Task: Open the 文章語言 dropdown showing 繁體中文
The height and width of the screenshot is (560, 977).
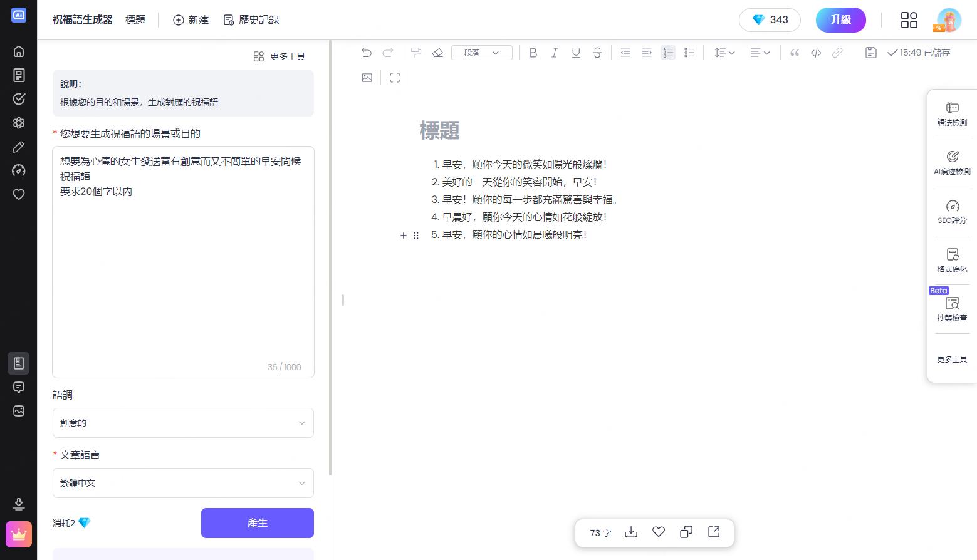Action: click(183, 483)
